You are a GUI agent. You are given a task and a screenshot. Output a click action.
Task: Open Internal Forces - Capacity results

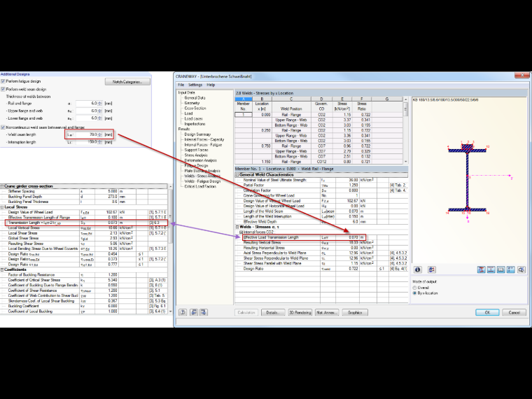click(204, 139)
